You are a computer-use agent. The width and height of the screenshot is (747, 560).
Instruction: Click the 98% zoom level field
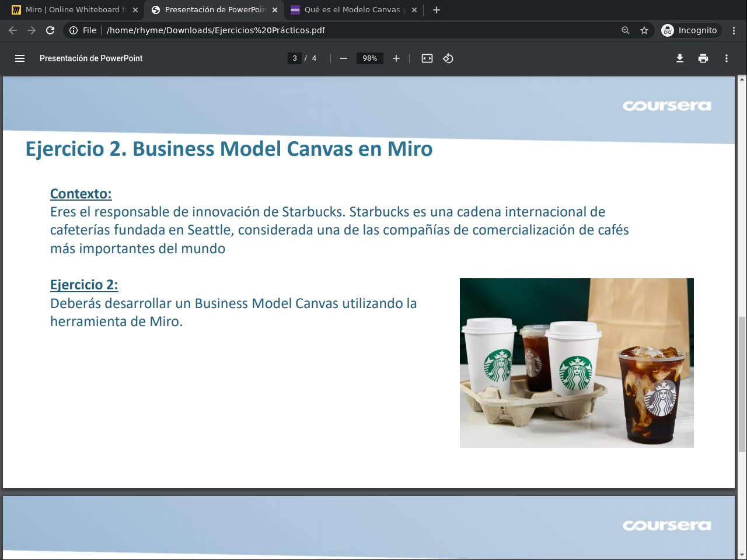[370, 58]
